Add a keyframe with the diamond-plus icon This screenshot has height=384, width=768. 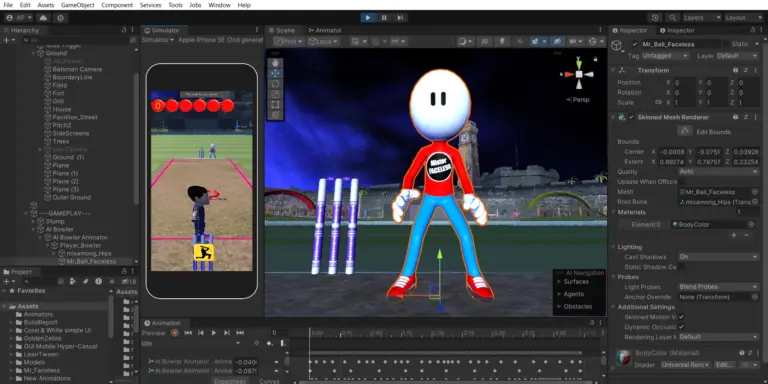[269, 343]
